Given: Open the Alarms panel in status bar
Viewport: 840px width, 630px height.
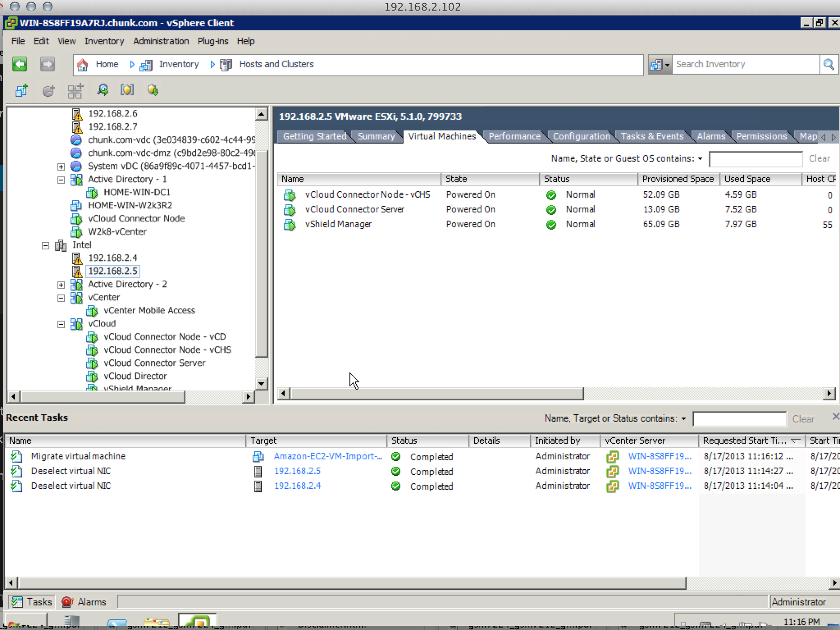Looking at the screenshot, I should click(x=84, y=602).
